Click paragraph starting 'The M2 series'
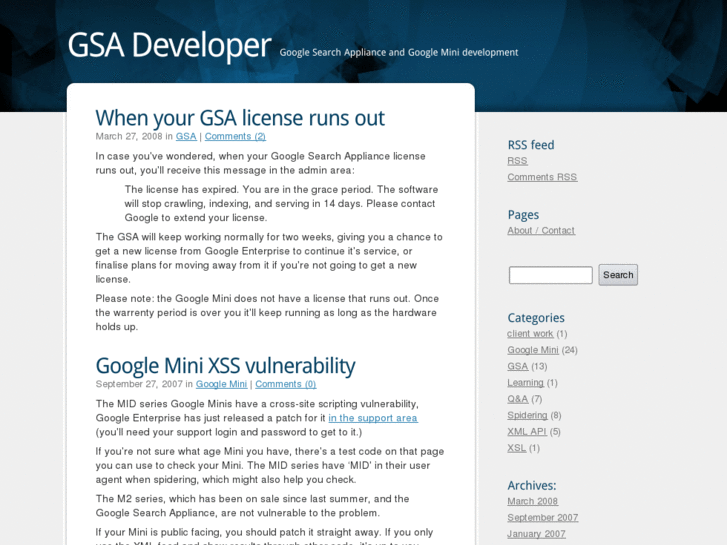Image resolution: width=727 pixels, height=545 pixels. coord(253,506)
